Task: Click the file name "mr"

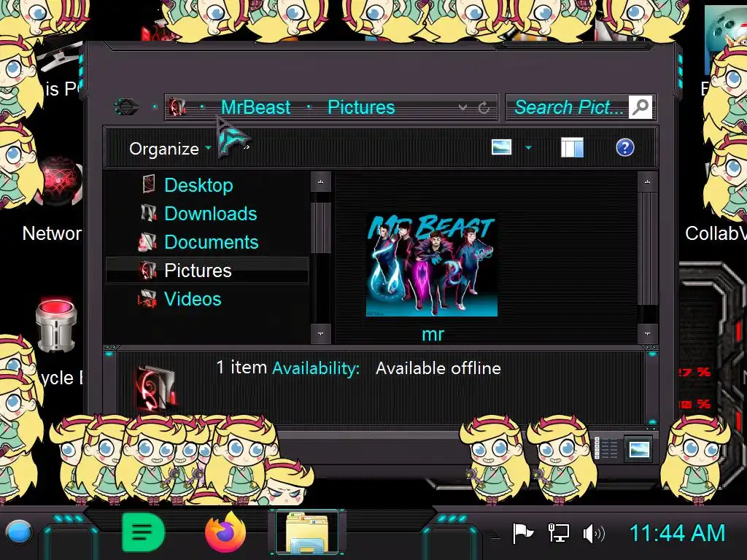Action: pyautogui.click(x=433, y=334)
